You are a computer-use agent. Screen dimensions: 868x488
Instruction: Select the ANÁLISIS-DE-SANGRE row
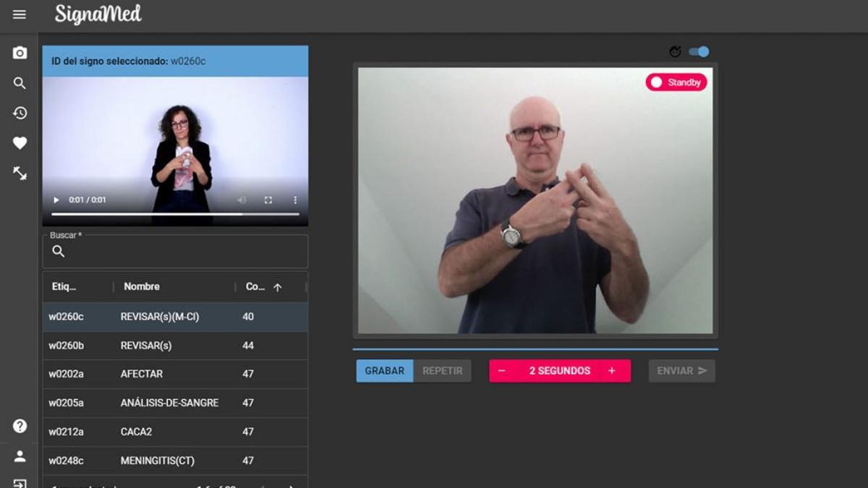[x=175, y=403]
